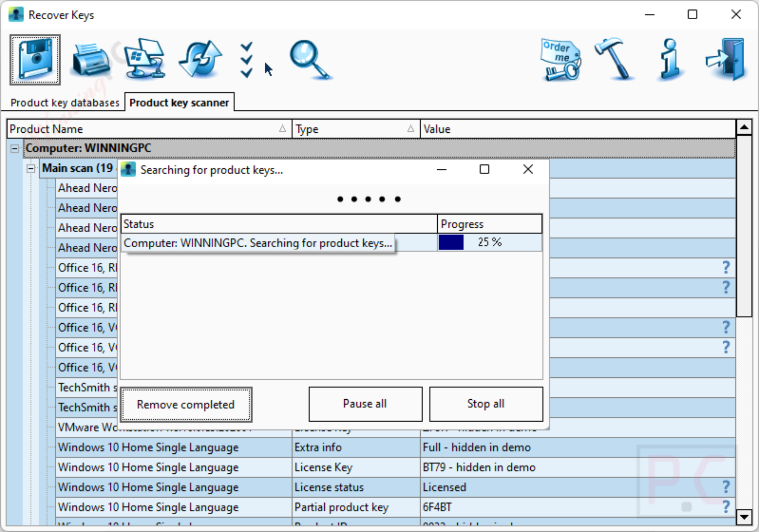Click the vertical scrollbar thumb
Viewport: 759px width, 532px height.
pyautogui.click(x=744, y=226)
